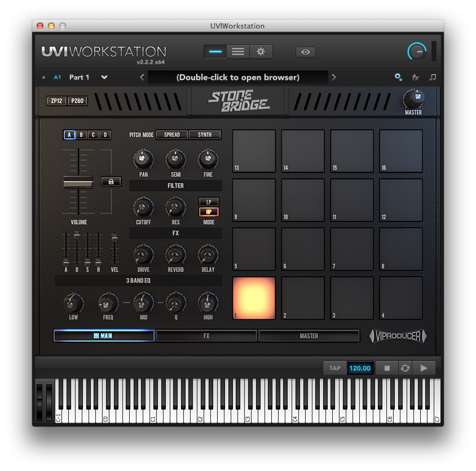
Task: Open the part settings gear icon
Action: click(398, 77)
